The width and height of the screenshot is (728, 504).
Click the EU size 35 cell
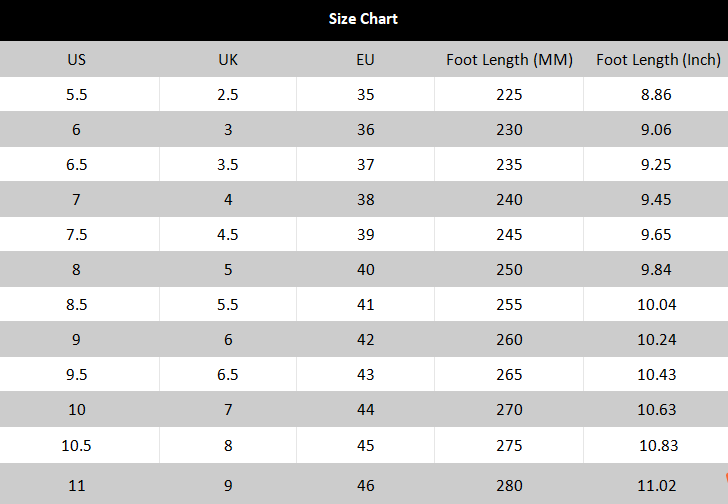click(x=365, y=95)
